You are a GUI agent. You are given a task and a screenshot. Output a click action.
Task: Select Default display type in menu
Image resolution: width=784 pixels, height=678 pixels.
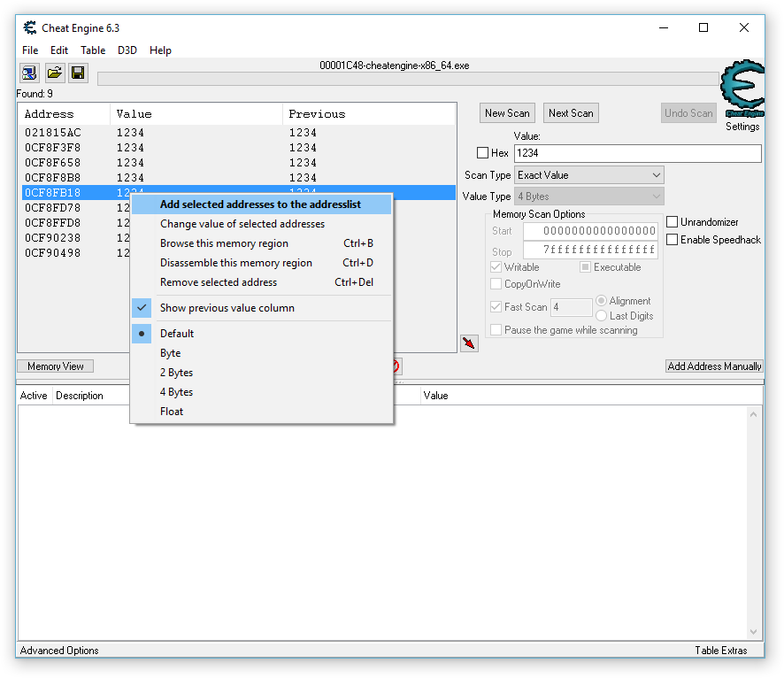point(261,333)
